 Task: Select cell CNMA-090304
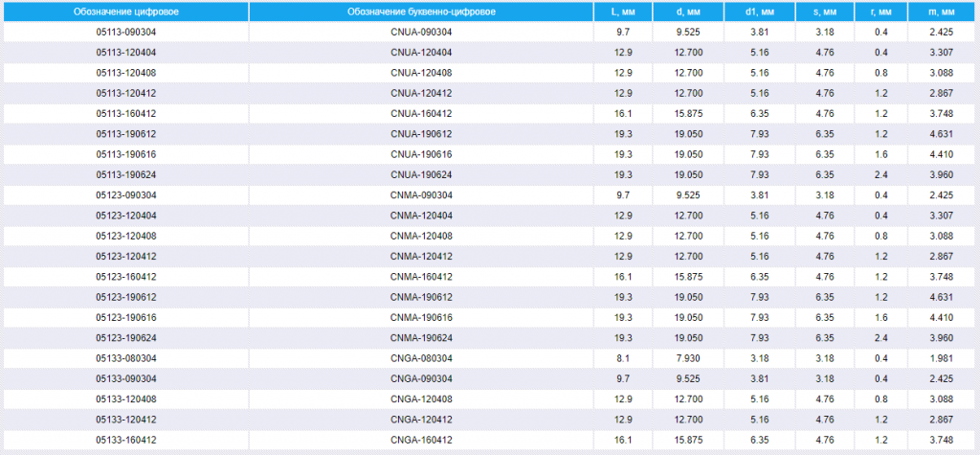421,195
